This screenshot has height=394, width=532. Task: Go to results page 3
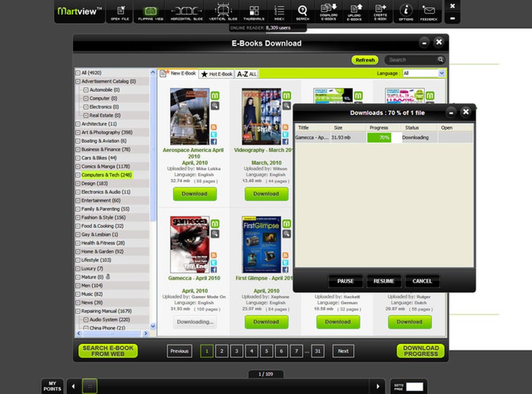pyautogui.click(x=236, y=351)
